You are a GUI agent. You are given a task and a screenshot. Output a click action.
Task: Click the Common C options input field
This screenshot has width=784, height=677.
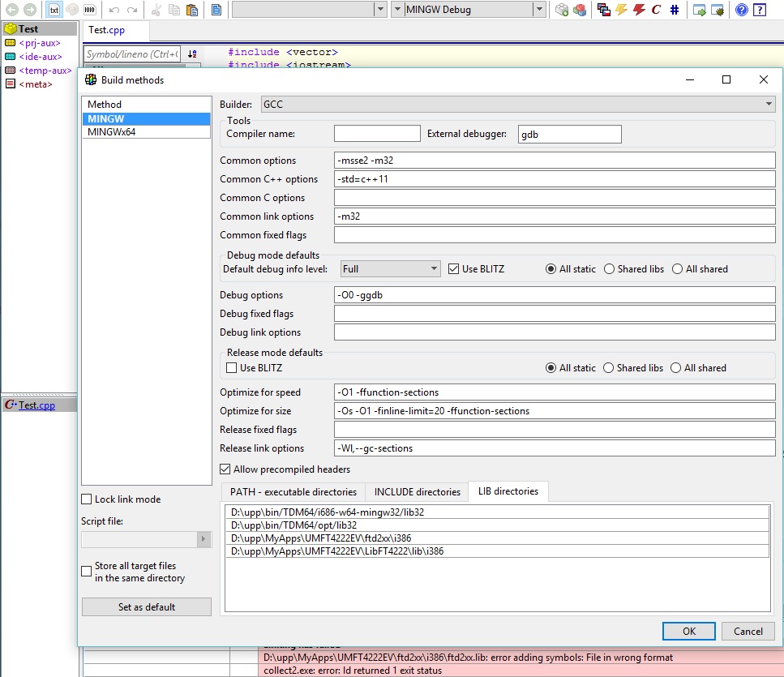tap(555, 198)
